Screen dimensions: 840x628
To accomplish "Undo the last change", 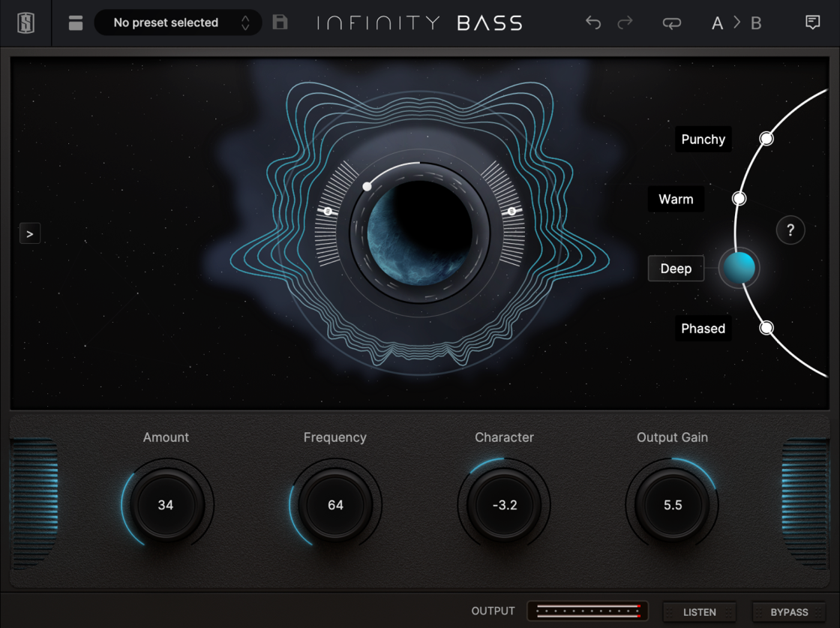I will [592, 23].
